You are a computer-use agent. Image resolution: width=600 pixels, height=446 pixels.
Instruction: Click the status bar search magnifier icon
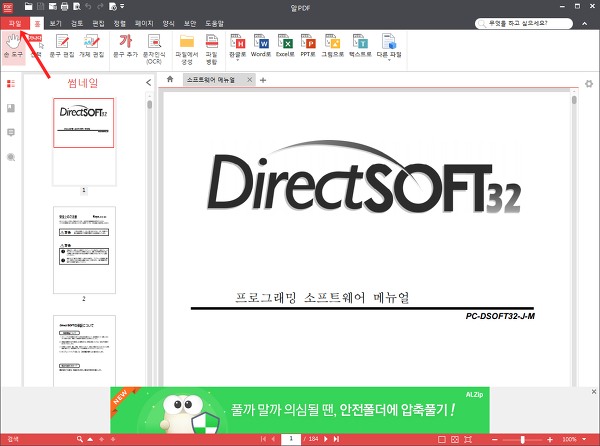pyautogui.click(x=80, y=439)
